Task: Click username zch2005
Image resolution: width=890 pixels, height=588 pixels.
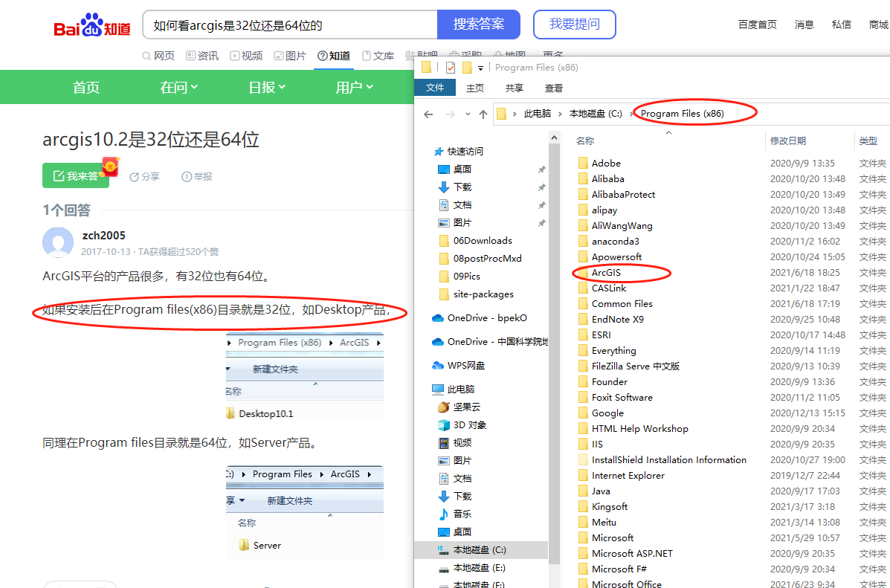Action: (x=104, y=236)
